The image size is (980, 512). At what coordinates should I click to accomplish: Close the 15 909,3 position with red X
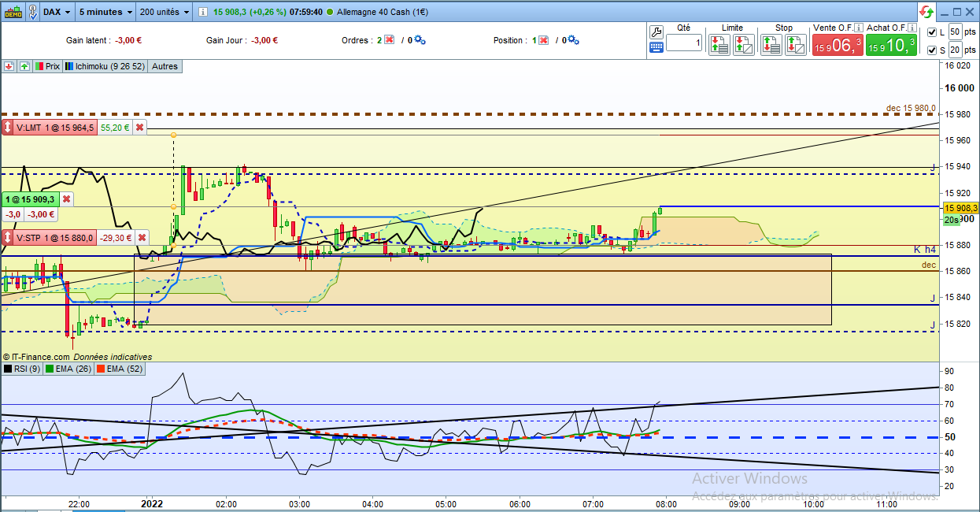[x=67, y=200]
